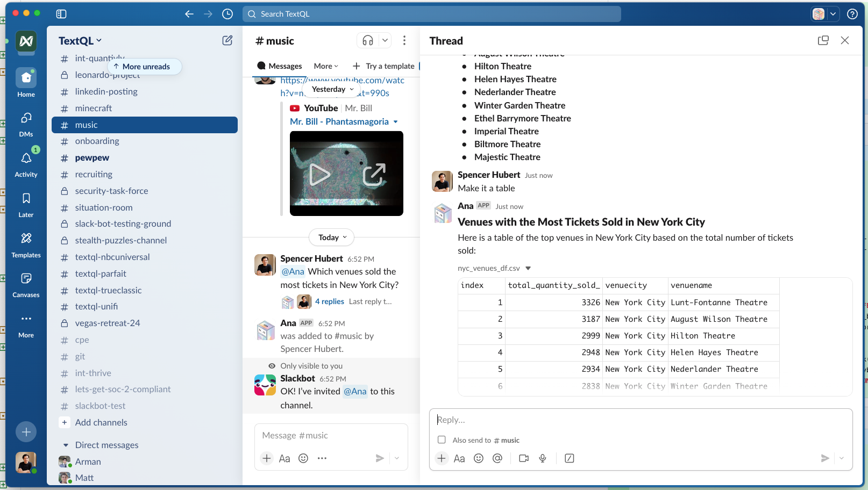Open the 4 replies thread link
868x490 pixels.
[330, 301]
